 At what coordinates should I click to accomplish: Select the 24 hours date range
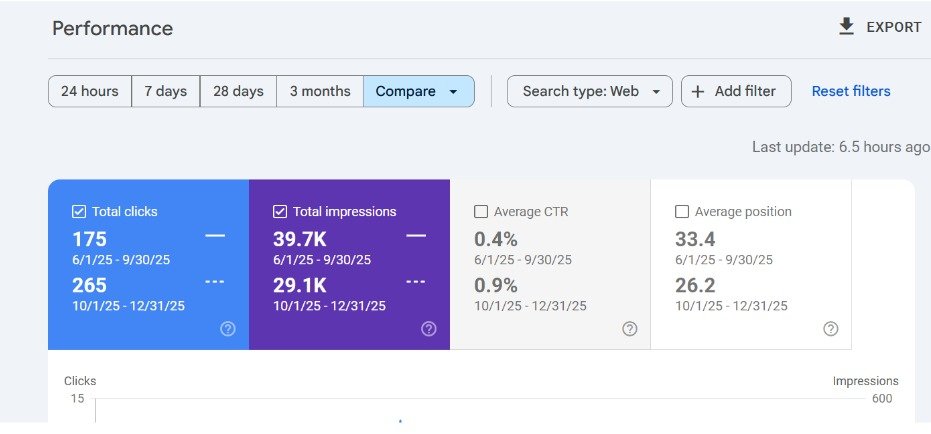[x=90, y=91]
